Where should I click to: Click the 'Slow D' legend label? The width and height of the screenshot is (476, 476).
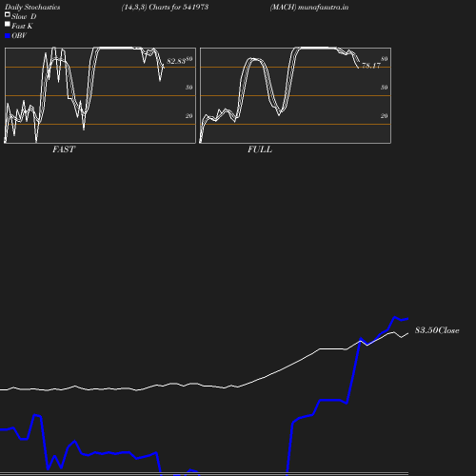24,16
